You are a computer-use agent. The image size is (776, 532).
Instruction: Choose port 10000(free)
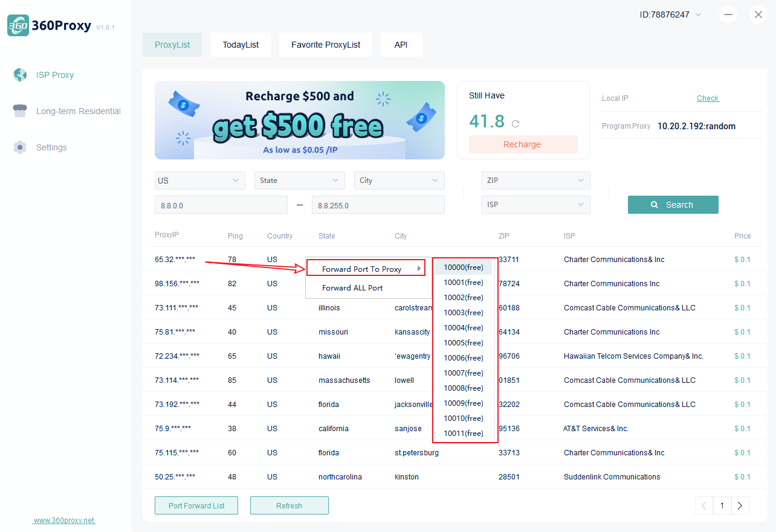pyautogui.click(x=464, y=267)
